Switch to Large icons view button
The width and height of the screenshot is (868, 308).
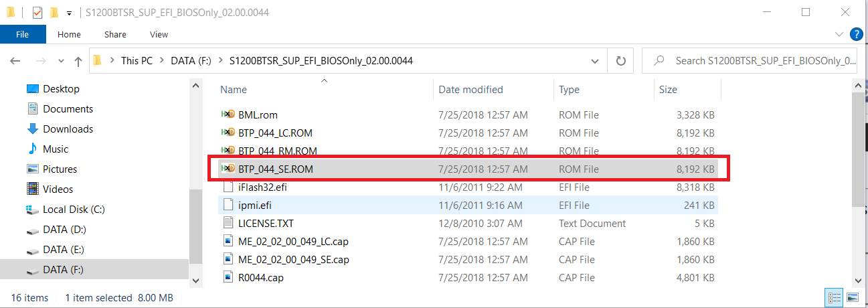click(x=853, y=297)
